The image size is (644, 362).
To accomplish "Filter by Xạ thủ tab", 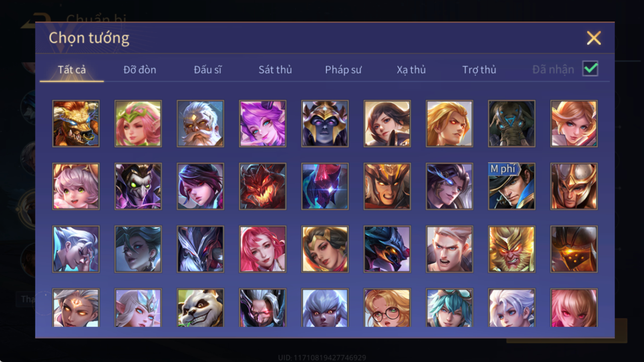I will pos(411,70).
